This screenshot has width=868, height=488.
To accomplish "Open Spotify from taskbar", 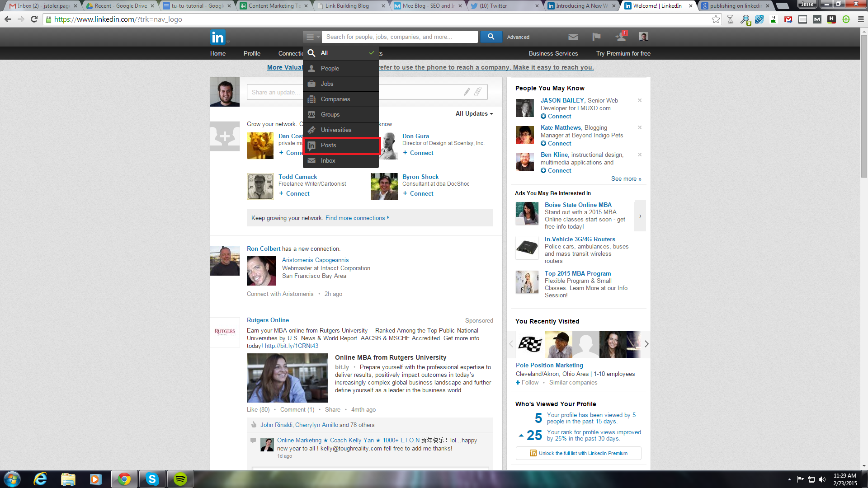I will pyautogui.click(x=180, y=479).
